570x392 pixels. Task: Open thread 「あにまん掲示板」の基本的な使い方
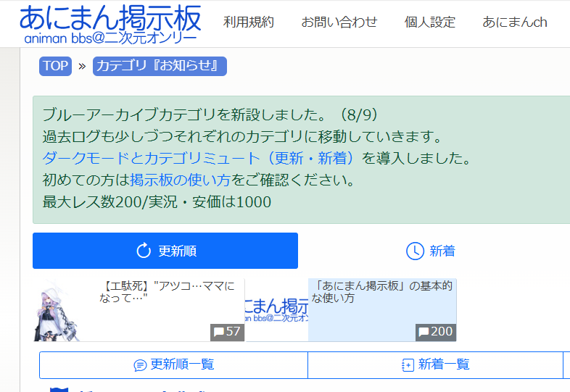tap(382, 292)
